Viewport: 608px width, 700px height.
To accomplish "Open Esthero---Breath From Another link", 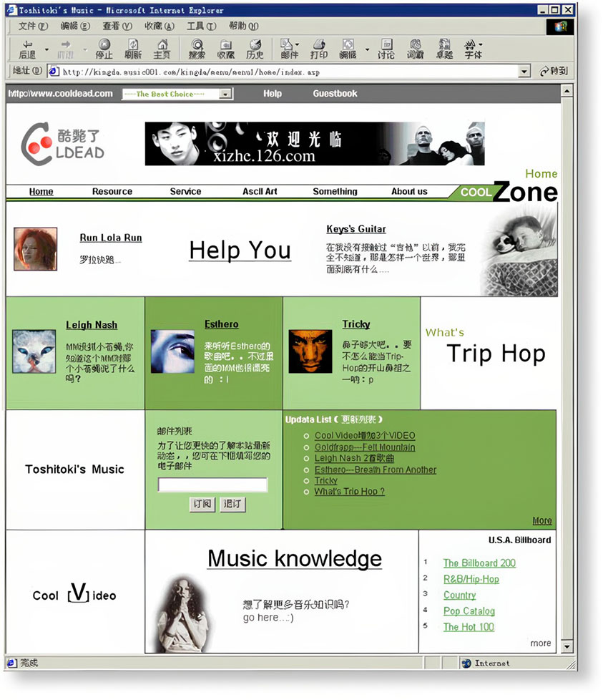I will click(376, 470).
